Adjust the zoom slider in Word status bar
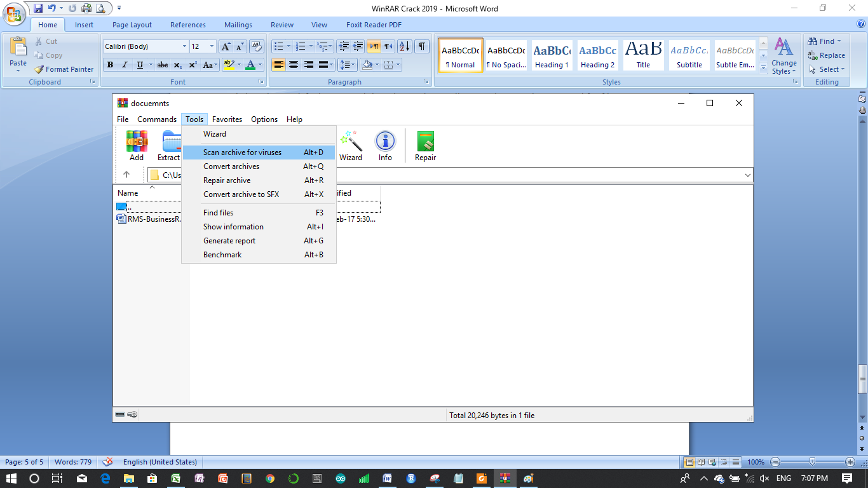The width and height of the screenshot is (868, 488). click(x=812, y=462)
